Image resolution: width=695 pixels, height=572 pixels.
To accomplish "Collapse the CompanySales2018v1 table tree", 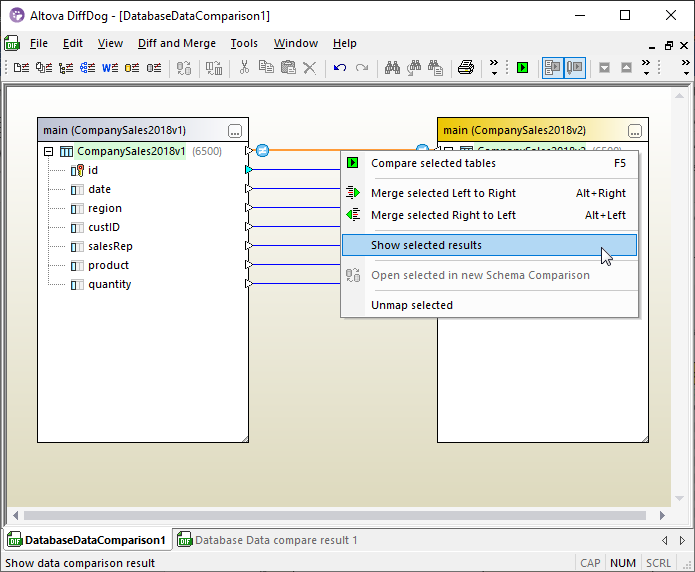I will point(48,152).
